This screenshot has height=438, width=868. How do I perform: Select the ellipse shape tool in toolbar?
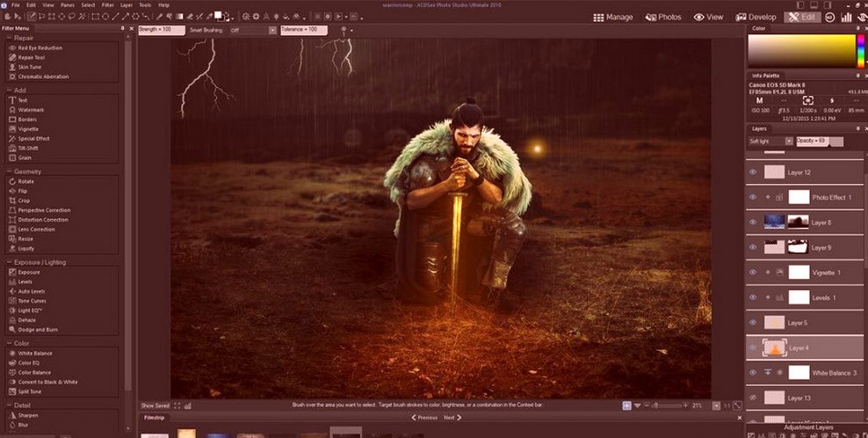(106, 18)
